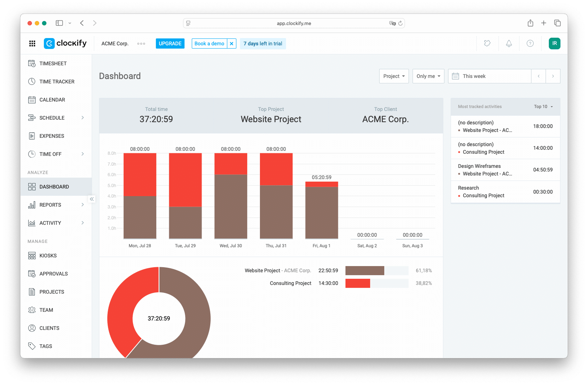Open new Safari tab plus icon
Image resolution: width=588 pixels, height=385 pixels.
(544, 23)
